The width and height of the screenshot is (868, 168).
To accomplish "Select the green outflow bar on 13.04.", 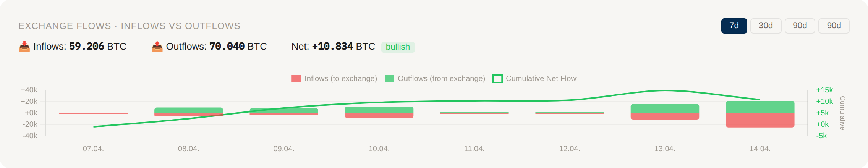I will pos(665,108).
